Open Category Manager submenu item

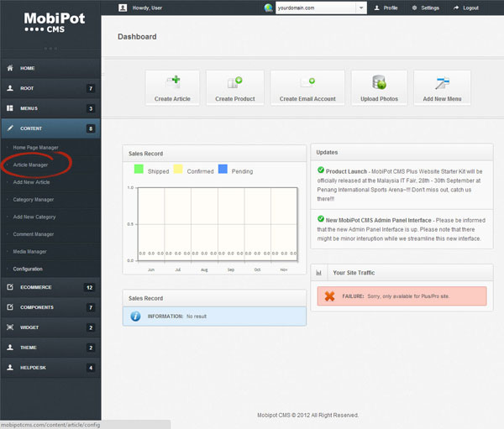34,200
